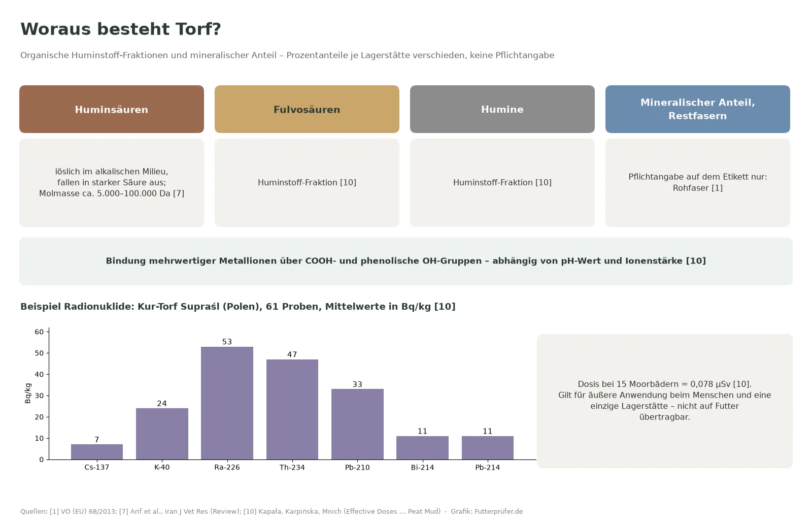The width and height of the screenshot is (812, 528).
Task: Click the Dosis bei 15 Moorbädern note
Action: click(665, 401)
